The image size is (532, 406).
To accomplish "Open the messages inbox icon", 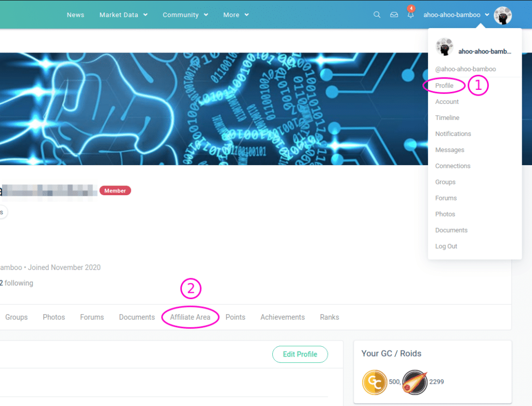I will tap(394, 15).
